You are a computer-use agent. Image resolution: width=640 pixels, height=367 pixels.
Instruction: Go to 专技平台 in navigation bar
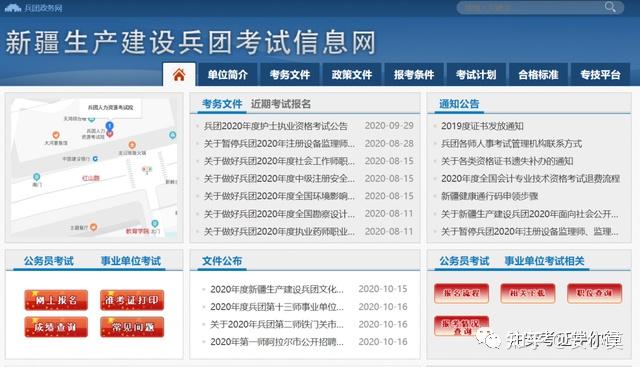[x=600, y=75]
